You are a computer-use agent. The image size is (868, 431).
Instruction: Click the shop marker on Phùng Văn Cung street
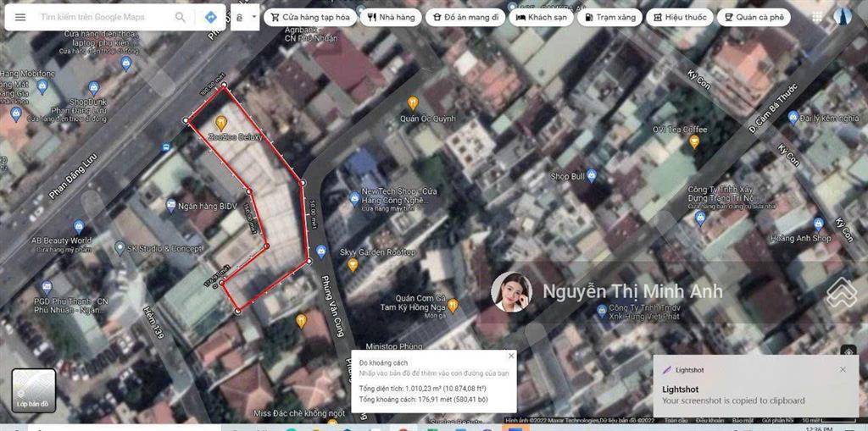pyautogui.click(x=321, y=252)
